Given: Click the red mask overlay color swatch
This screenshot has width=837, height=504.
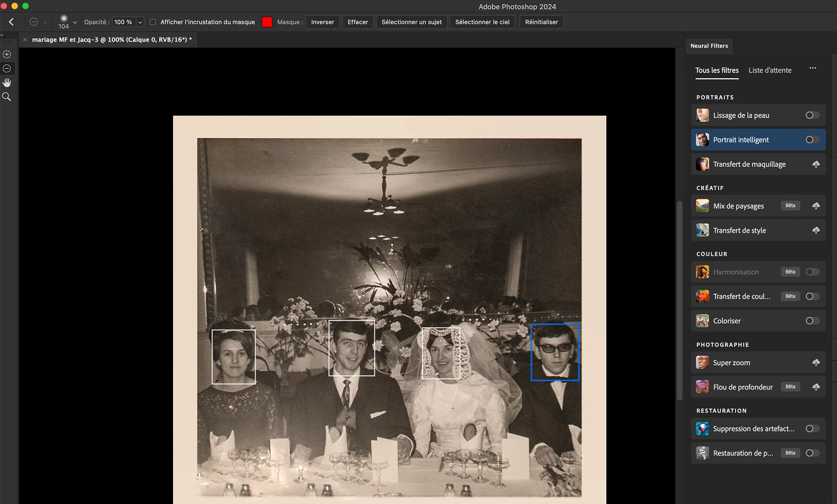Looking at the screenshot, I should (267, 22).
